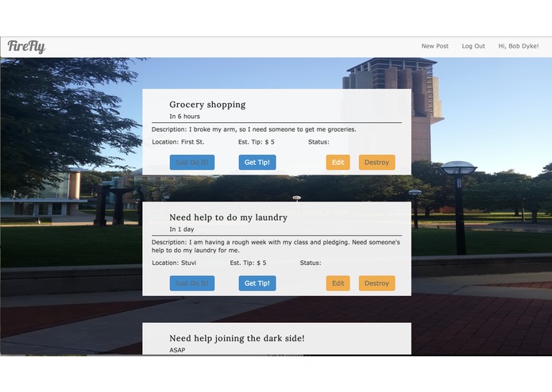552x392 pixels.
Task: Select 'Need help joining the dark side!' title
Action: tap(237, 338)
